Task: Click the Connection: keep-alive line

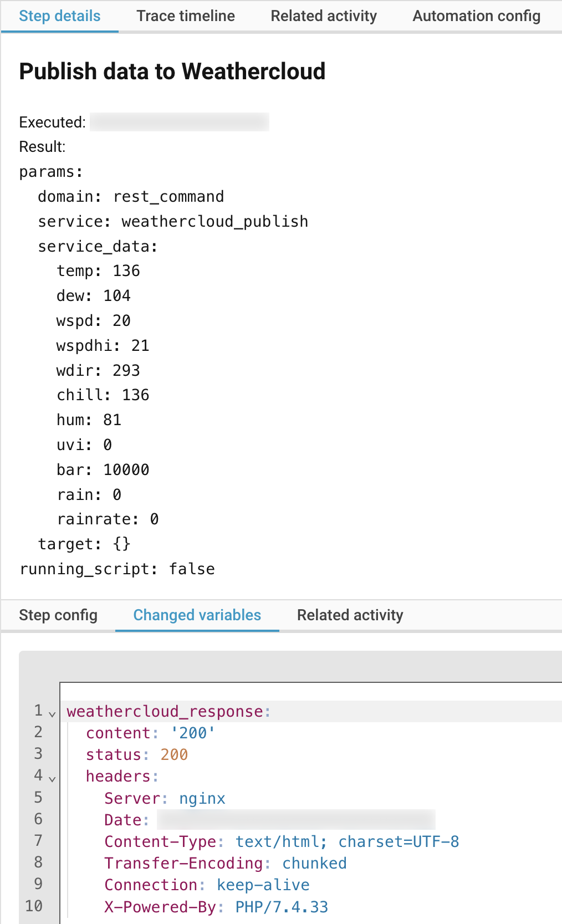Action: coord(207,885)
